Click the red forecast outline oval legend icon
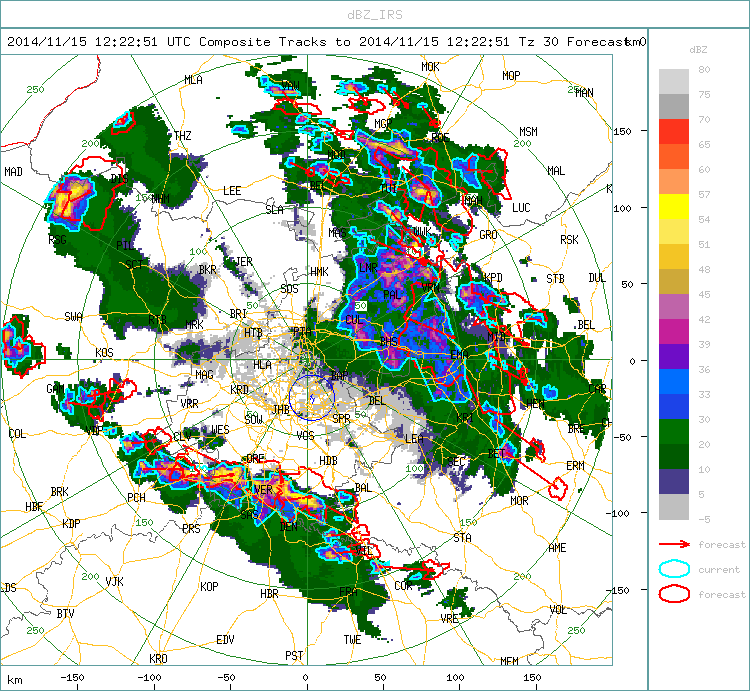The width and height of the screenshot is (750, 691). (x=674, y=594)
